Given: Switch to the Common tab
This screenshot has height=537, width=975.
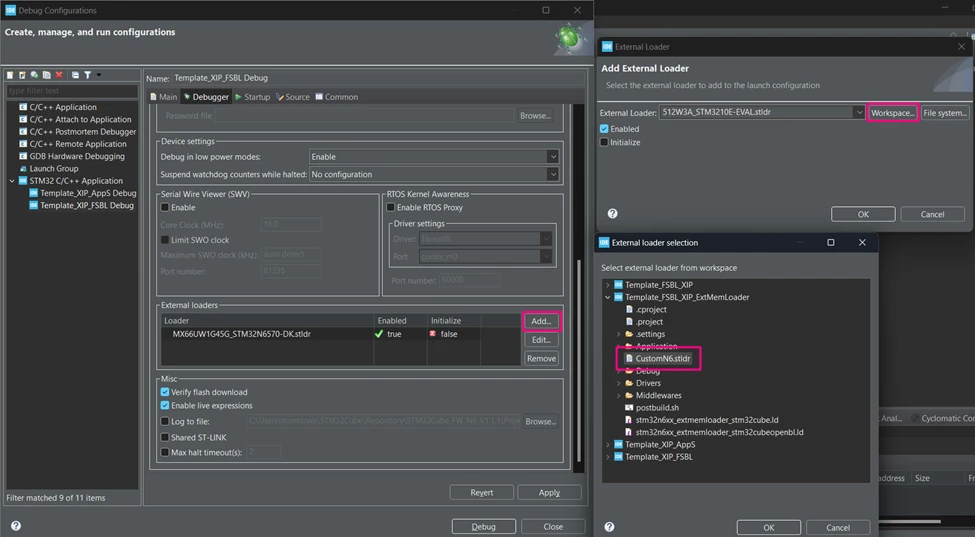Looking at the screenshot, I should (336, 97).
